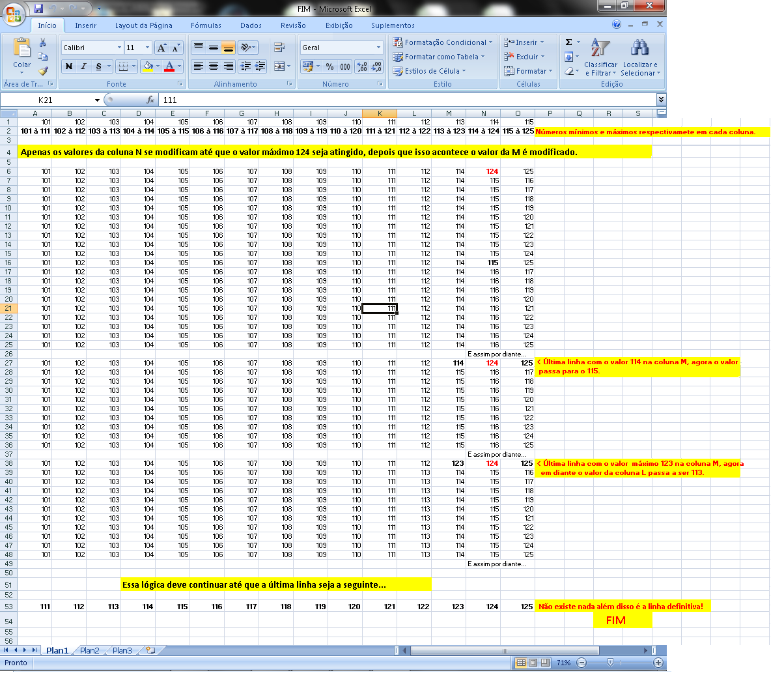This screenshot has height=675, width=784.
Task: Open the Plan2 worksheet tab
Action: (89, 650)
